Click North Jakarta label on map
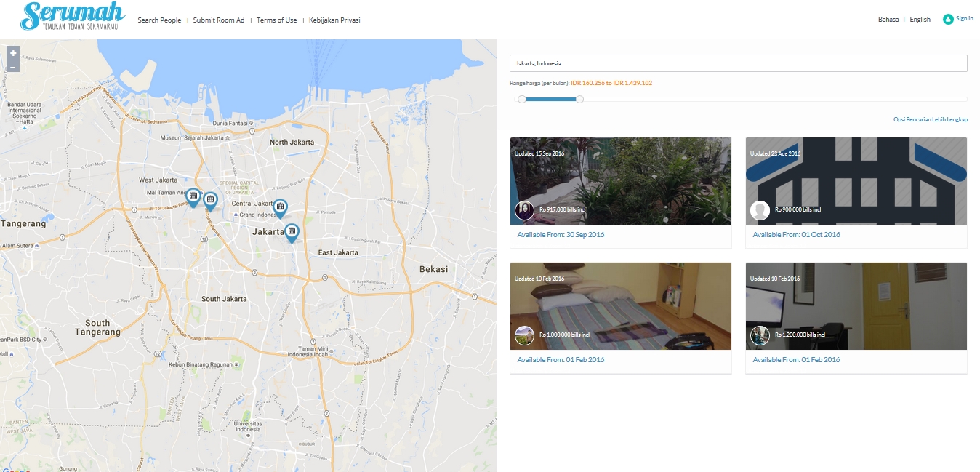Image resolution: width=980 pixels, height=472 pixels. (292, 142)
